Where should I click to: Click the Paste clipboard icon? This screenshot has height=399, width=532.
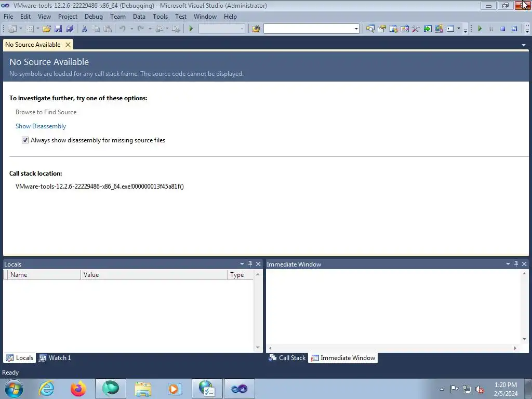point(108,29)
